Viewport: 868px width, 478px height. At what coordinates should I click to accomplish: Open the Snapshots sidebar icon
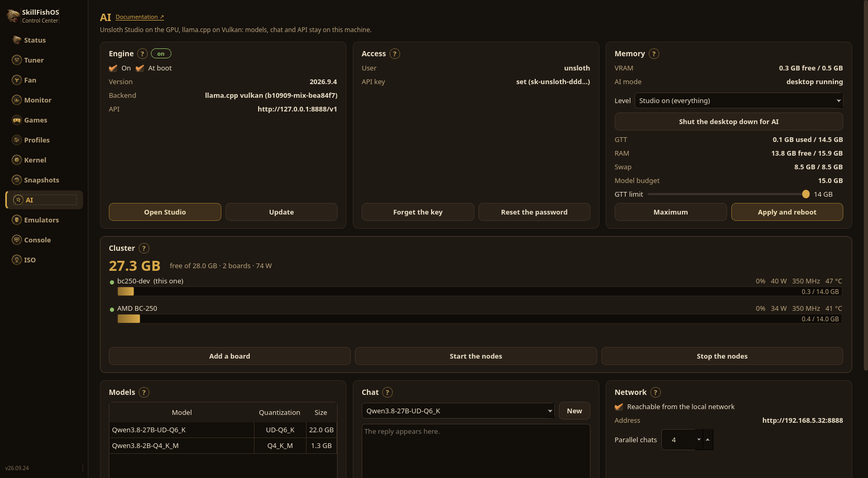17,180
